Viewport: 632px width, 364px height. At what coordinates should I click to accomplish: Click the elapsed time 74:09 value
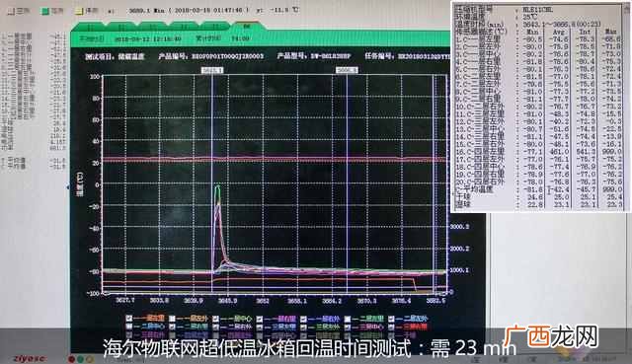(240, 38)
